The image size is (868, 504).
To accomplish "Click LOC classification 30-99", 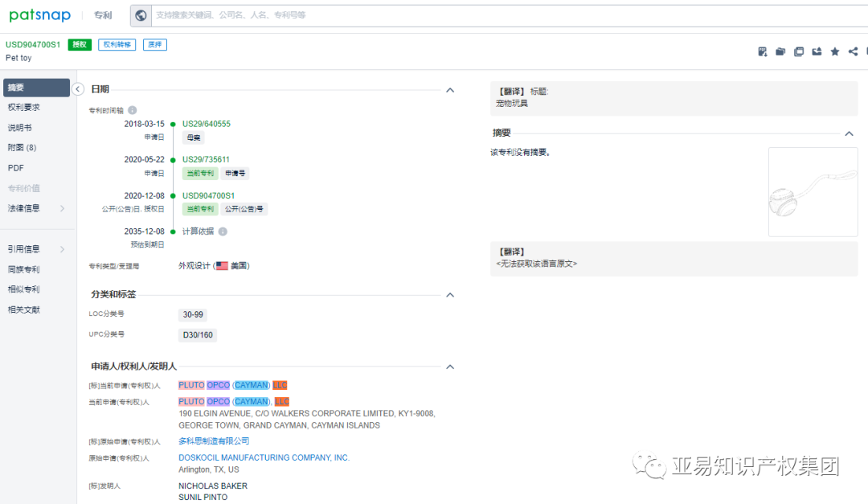I will tap(193, 314).
